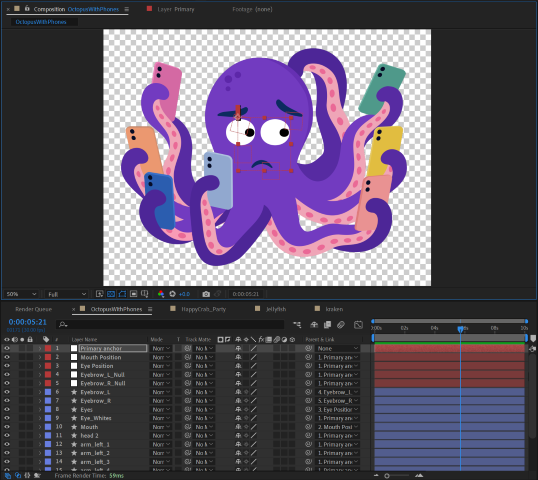The width and height of the screenshot is (538, 480).
Task: Open Mode dropdown for Mouth layer
Action: pos(161,427)
